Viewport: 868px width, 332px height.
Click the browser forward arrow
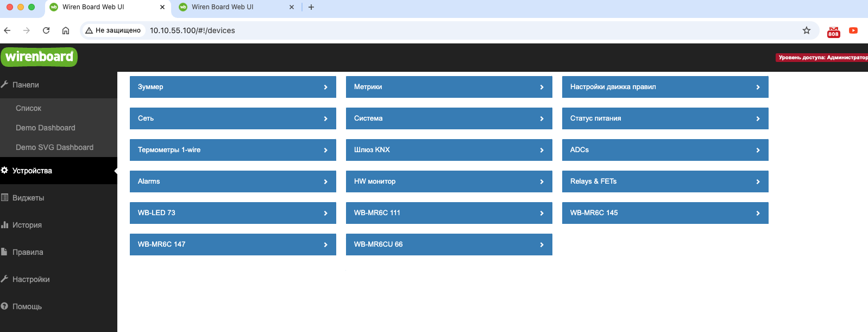[x=27, y=30]
